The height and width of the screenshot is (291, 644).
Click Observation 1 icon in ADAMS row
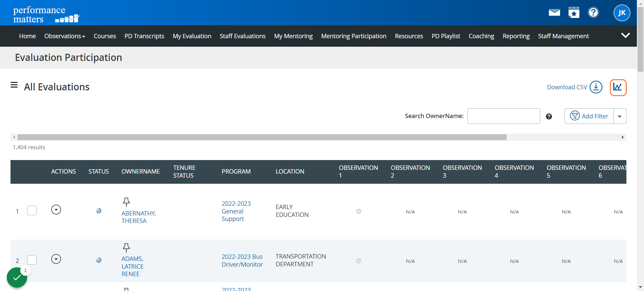point(359,261)
